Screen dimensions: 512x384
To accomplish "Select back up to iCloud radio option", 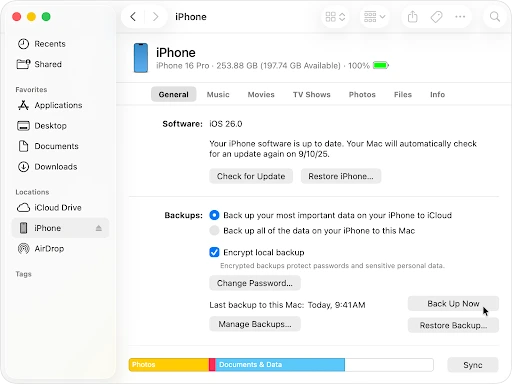I will point(214,215).
